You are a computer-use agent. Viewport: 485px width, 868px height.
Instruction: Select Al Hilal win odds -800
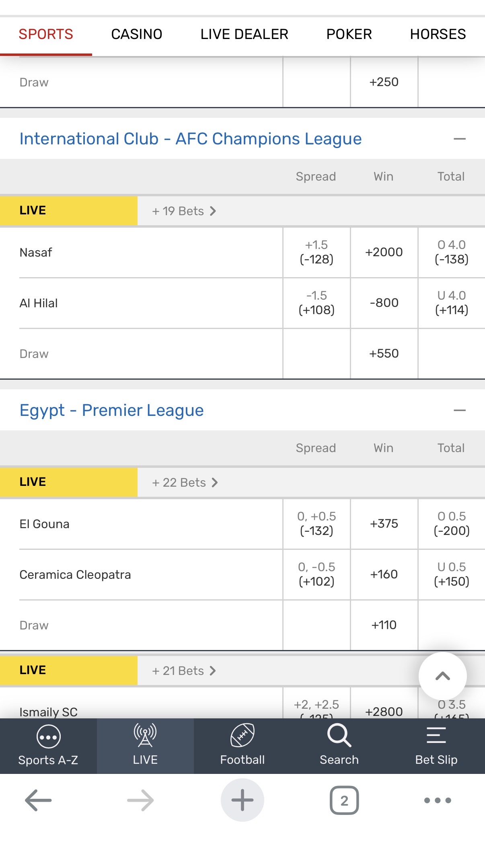tap(384, 303)
